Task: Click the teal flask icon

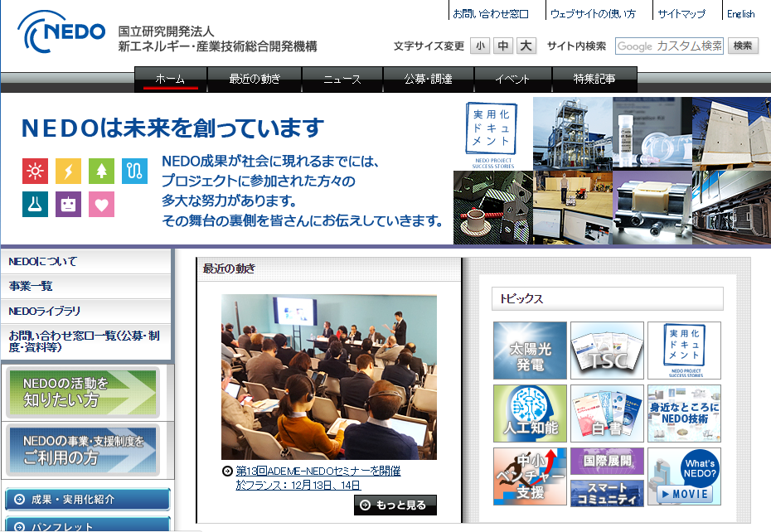Action: coord(35,204)
